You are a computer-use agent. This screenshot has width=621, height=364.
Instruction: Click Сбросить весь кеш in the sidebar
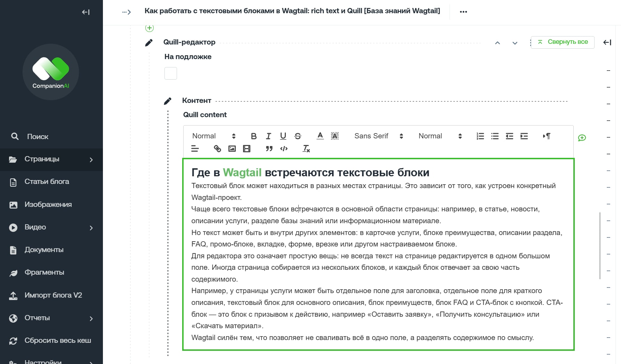pyautogui.click(x=51, y=341)
